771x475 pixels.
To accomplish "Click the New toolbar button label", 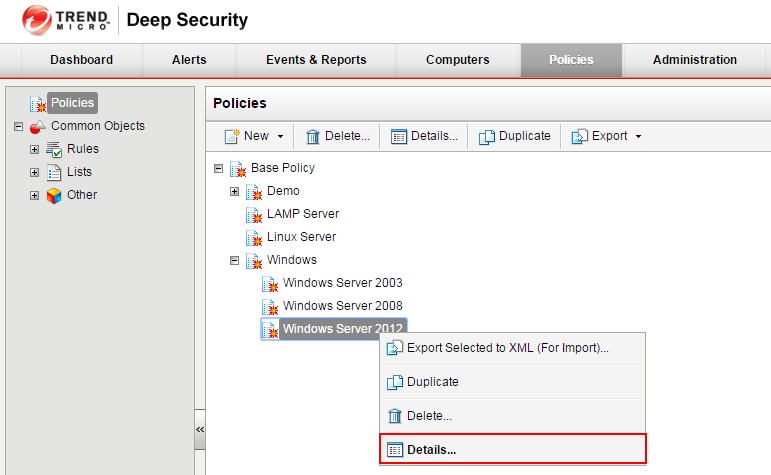I will pos(256,136).
